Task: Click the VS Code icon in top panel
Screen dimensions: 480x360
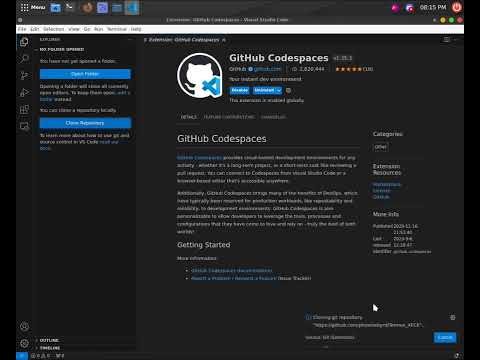Action: [x=132, y=7]
